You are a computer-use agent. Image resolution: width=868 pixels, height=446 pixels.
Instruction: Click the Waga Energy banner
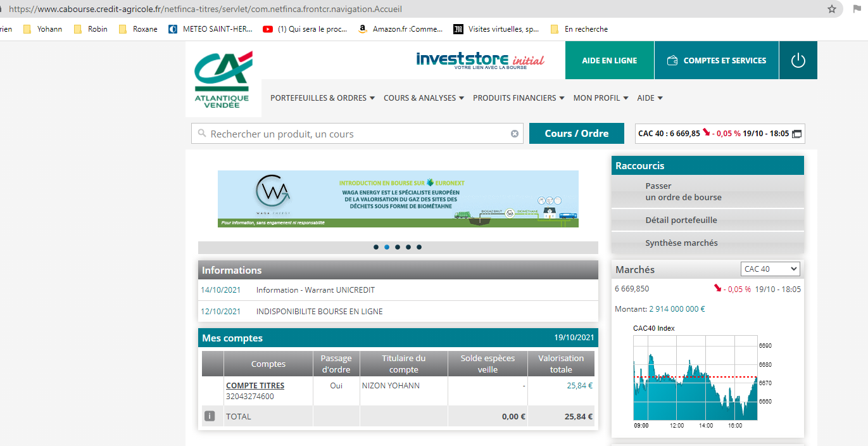tap(398, 199)
